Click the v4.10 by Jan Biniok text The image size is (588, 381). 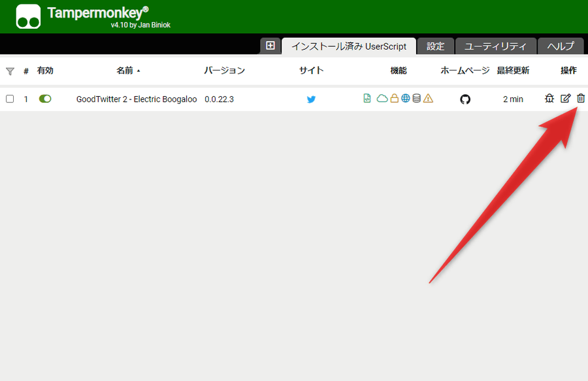tap(140, 25)
